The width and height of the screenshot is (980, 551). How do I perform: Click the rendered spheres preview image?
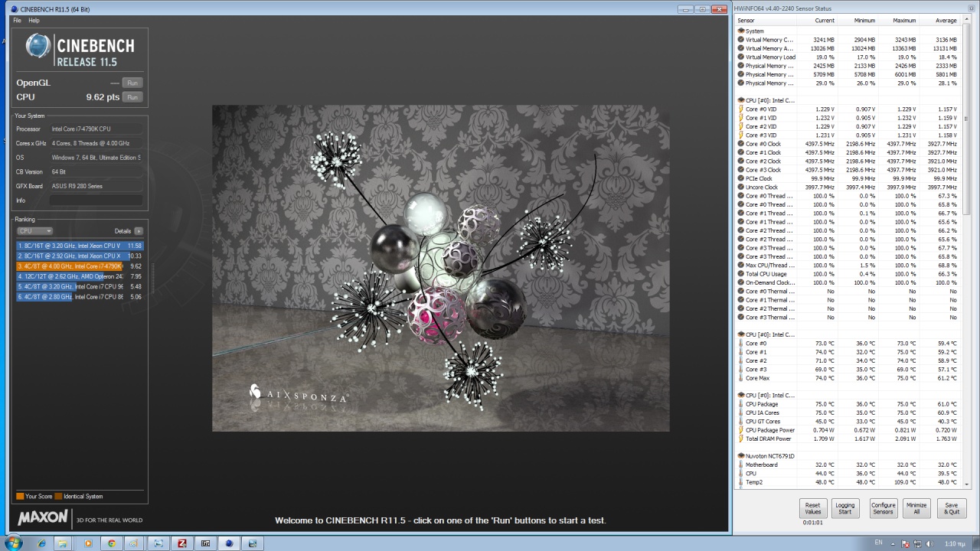441,269
